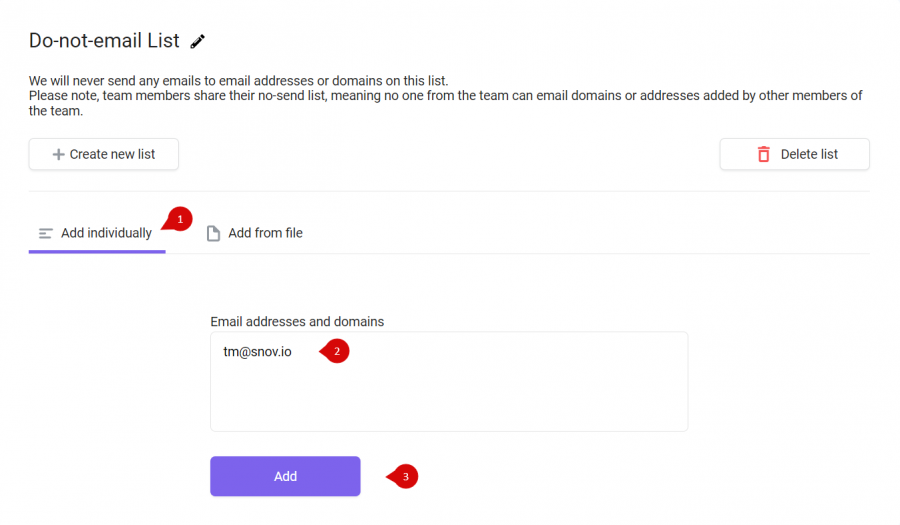Click the red marker numbered 3
Viewport: 900px width, 525px height.
403,476
